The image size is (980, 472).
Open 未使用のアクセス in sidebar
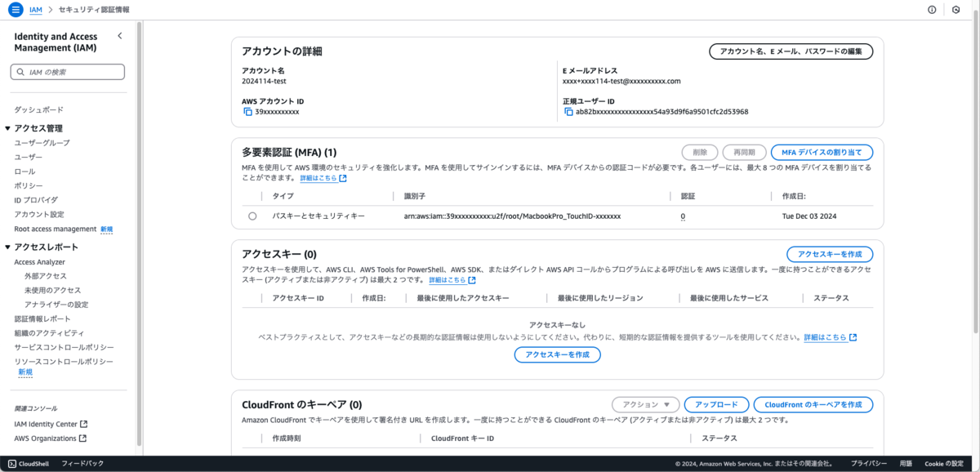[52, 290]
